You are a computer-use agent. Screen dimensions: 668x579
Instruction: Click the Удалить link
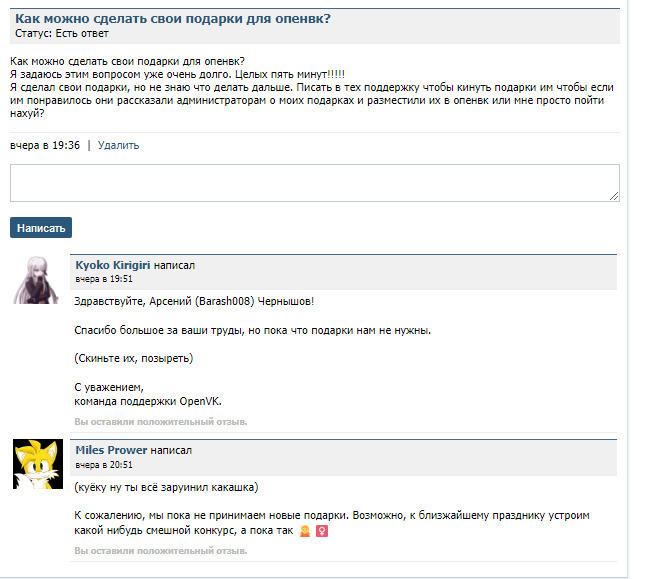(x=118, y=145)
